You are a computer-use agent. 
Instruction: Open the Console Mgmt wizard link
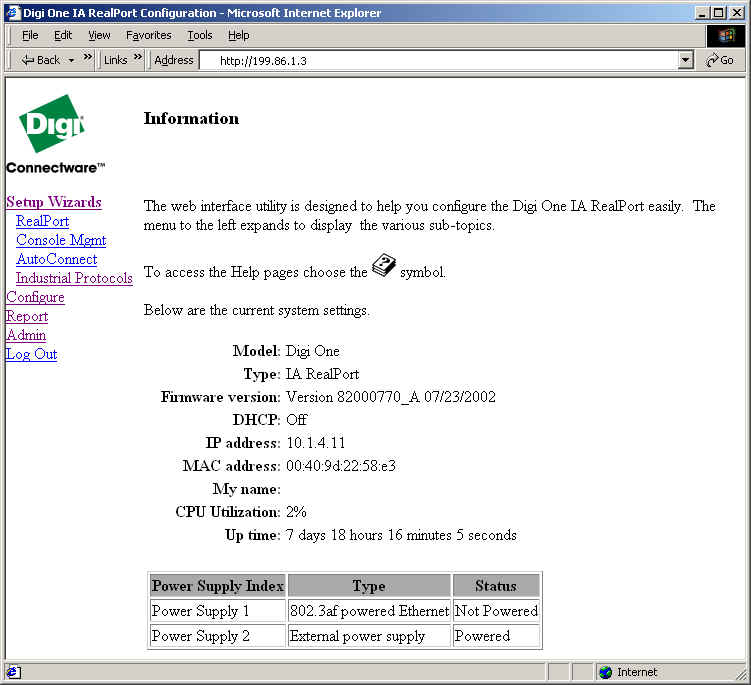click(61, 240)
